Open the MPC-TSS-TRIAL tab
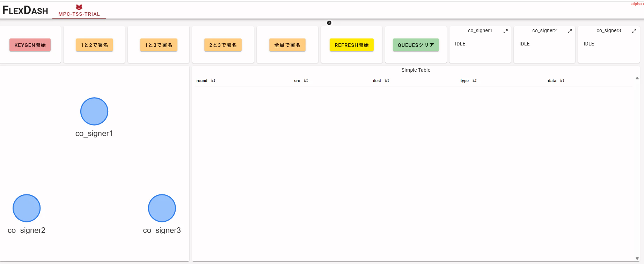The height and width of the screenshot is (264, 644). click(79, 11)
